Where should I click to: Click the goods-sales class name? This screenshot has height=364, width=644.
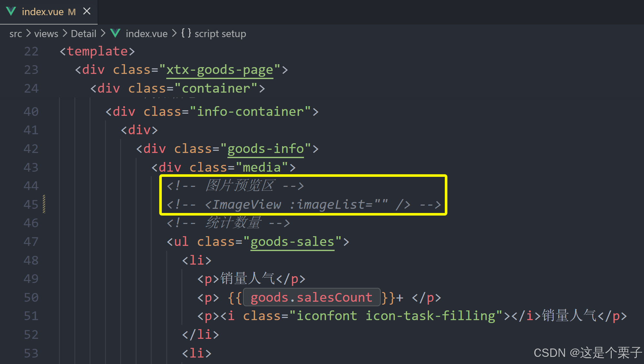tap(292, 242)
